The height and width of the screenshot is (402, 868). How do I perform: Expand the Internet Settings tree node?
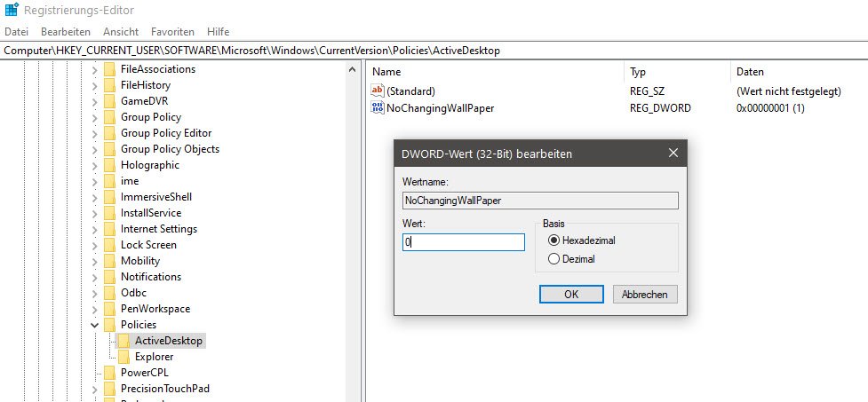[95, 229]
